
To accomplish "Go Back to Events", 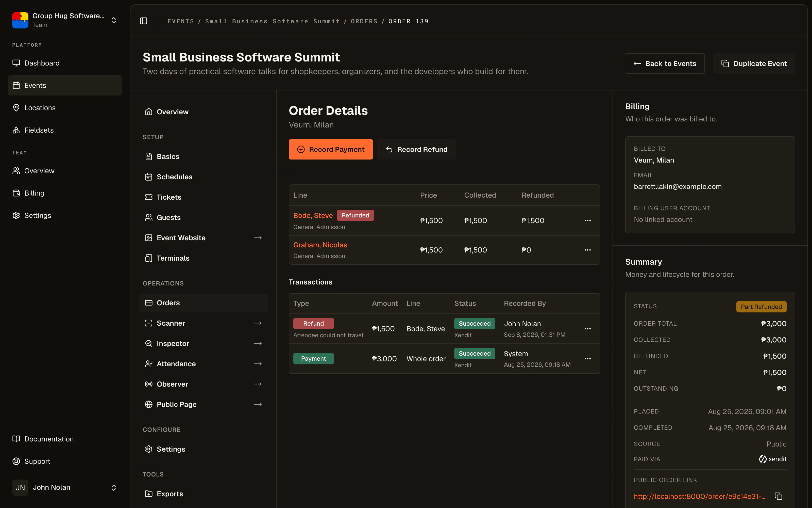I will point(664,63).
